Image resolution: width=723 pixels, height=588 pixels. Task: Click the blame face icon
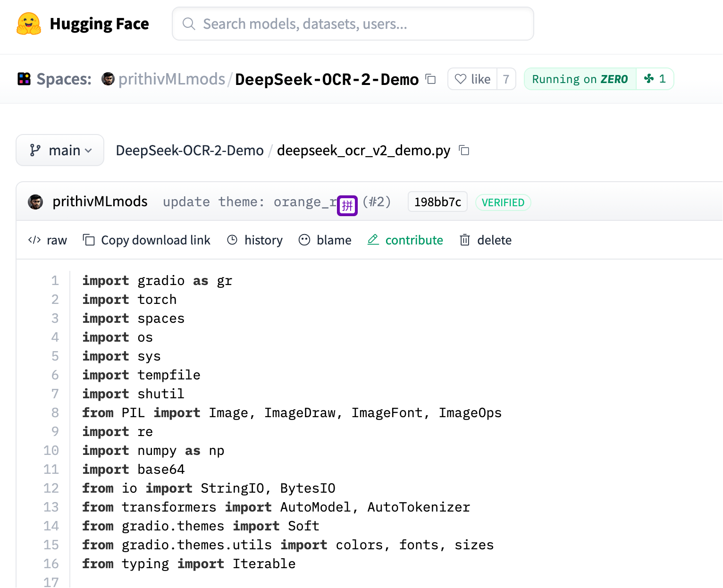point(304,240)
